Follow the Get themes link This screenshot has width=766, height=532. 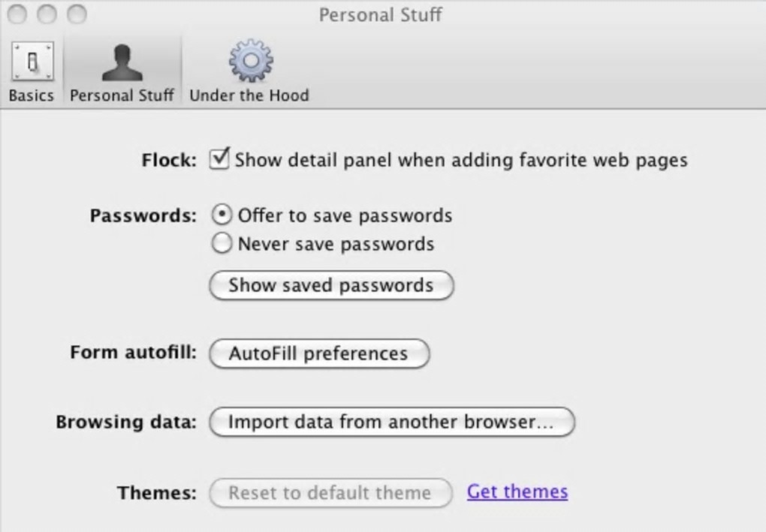(517, 492)
